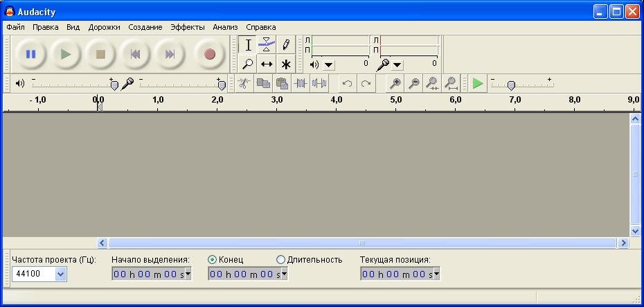Click the Silence audio icon
This screenshot has width=644, height=307.
(319, 83)
